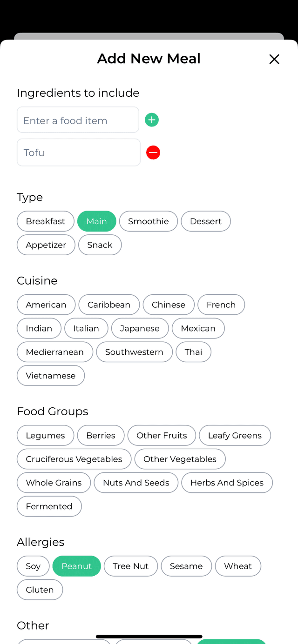Remove Tofu with the red minus icon

point(153,152)
